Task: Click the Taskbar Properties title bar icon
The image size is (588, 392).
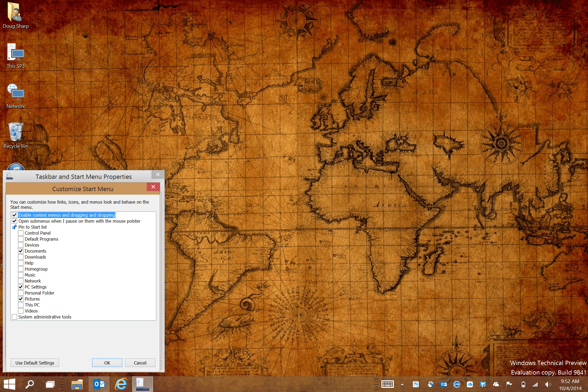Action: pyautogui.click(x=9, y=176)
